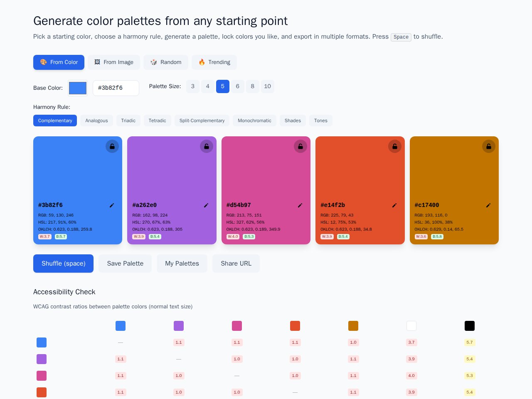Click the B:5.7 contrast badge on blue card
Screen dimensions: 532x399
point(61,237)
